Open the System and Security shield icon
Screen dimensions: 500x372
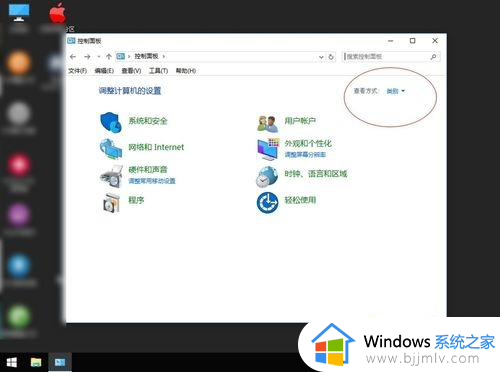(111, 122)
